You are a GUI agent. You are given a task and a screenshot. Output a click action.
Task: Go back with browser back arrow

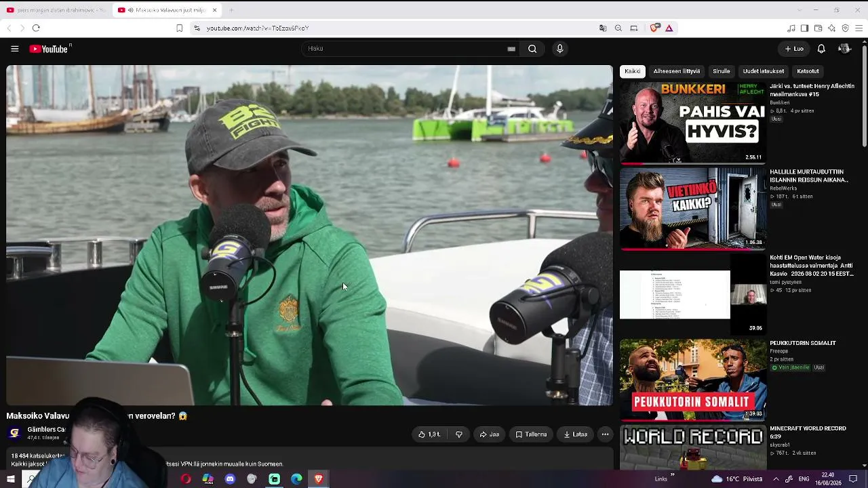tap(9, 28)
